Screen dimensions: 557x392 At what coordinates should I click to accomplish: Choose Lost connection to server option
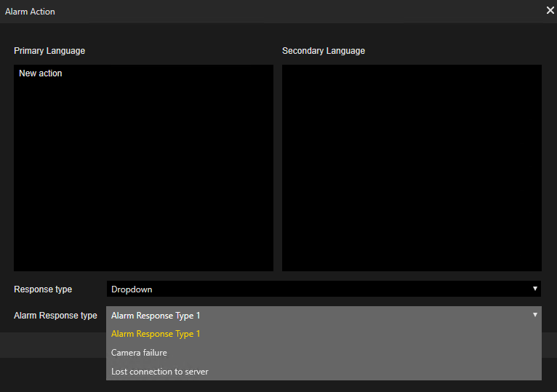point(324,372)
